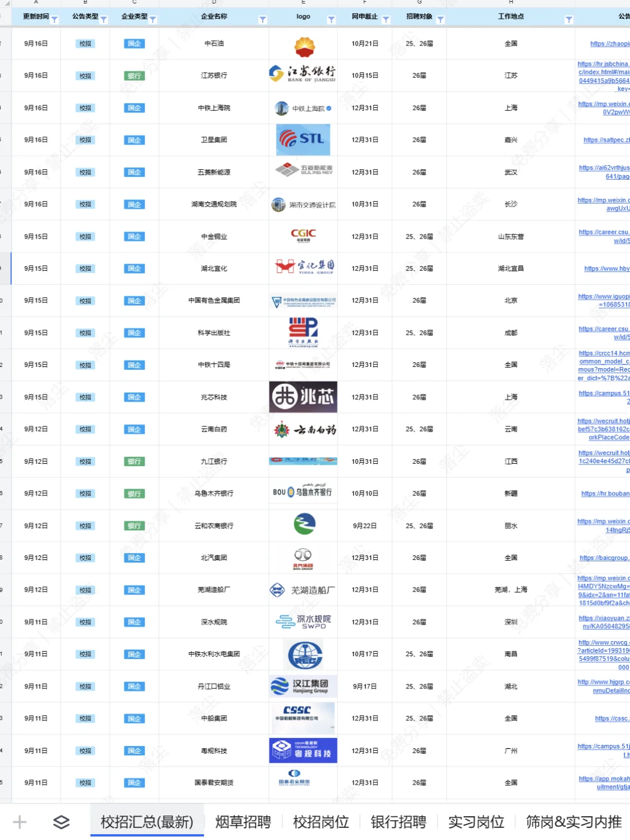This screenshot has width=630, height=840.
Task: Switch to 实习岗位 sheet tab
Action: (476, 822)
